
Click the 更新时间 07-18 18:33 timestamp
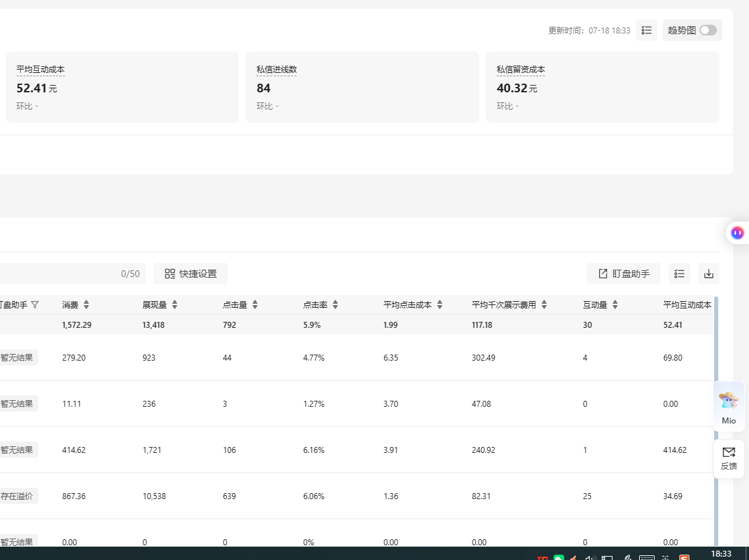(589, 31)
